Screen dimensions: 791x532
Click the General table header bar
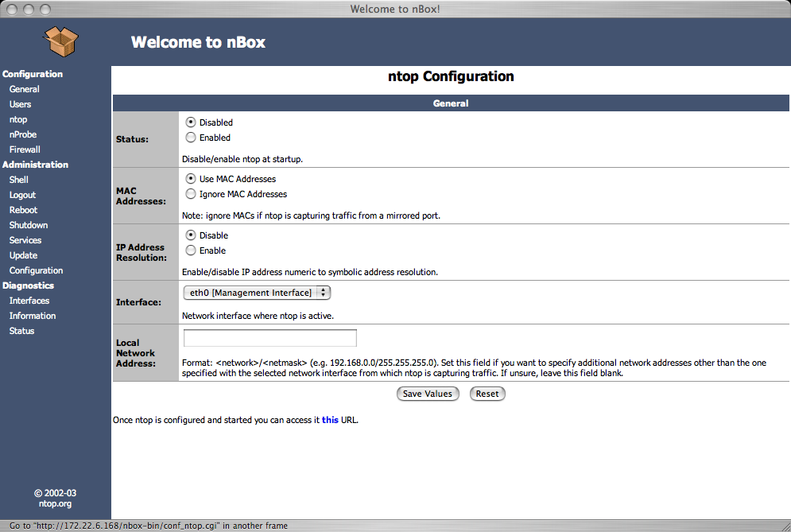pos(451,103)
